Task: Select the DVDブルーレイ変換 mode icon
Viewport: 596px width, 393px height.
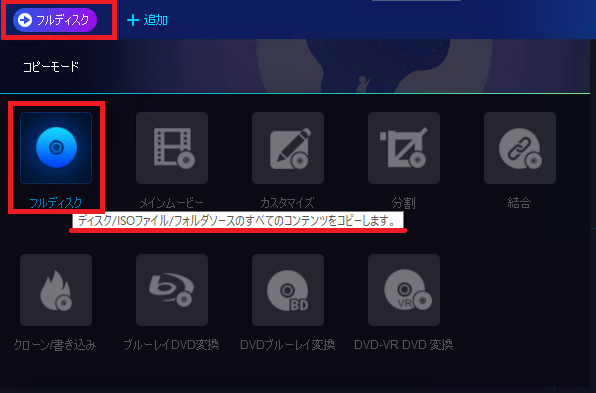Action: point(288,290)
